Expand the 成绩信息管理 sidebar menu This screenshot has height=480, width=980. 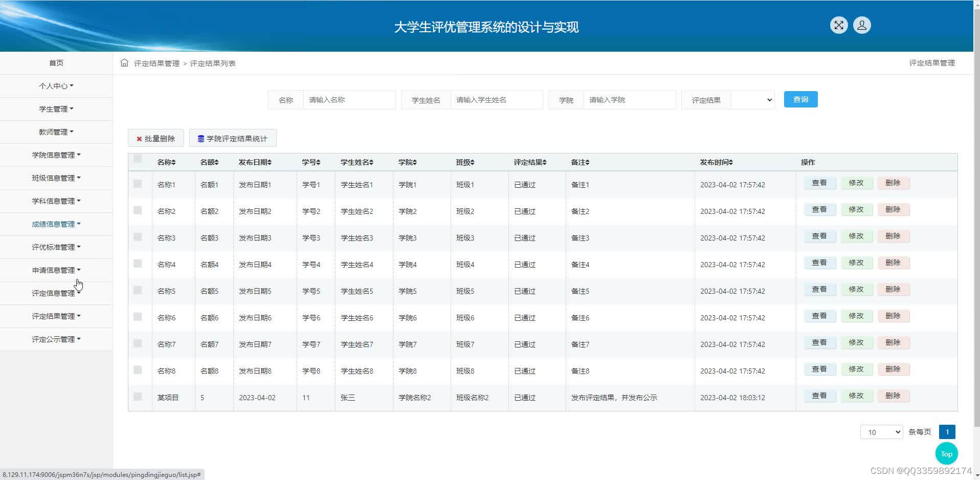56,224
